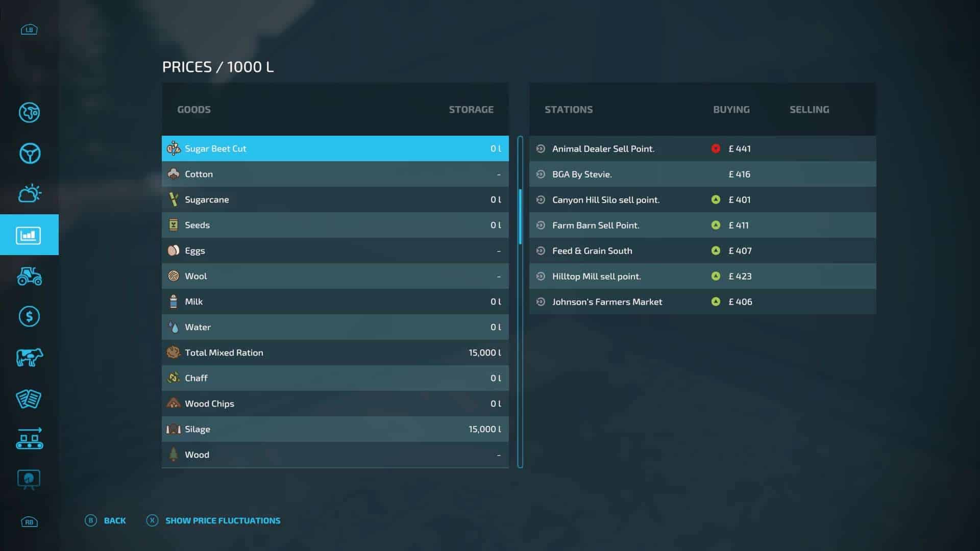Open the cow animals overview icon
Viewport: 980px width, 551px height.
[29, 357]
